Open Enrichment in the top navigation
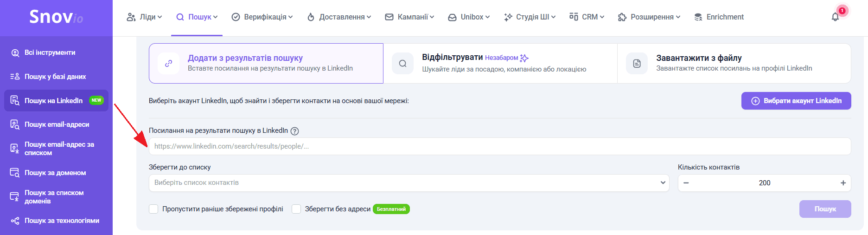 click(x=719, y=17)
